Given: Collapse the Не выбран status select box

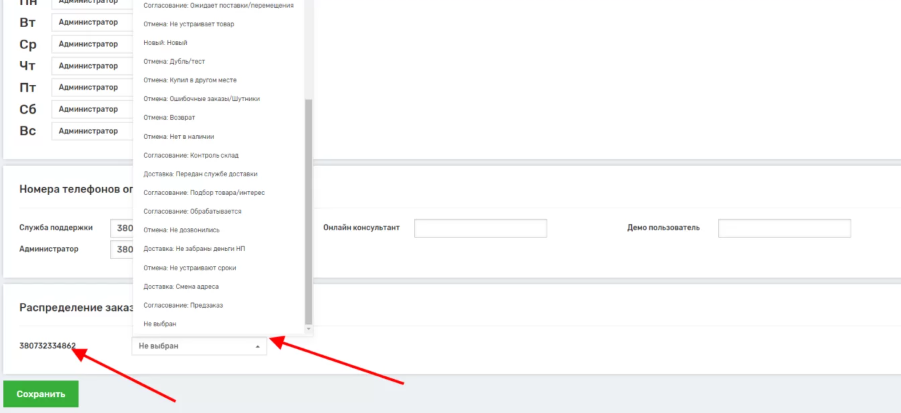Looking at the screenshot, I should tap(199, 346).
